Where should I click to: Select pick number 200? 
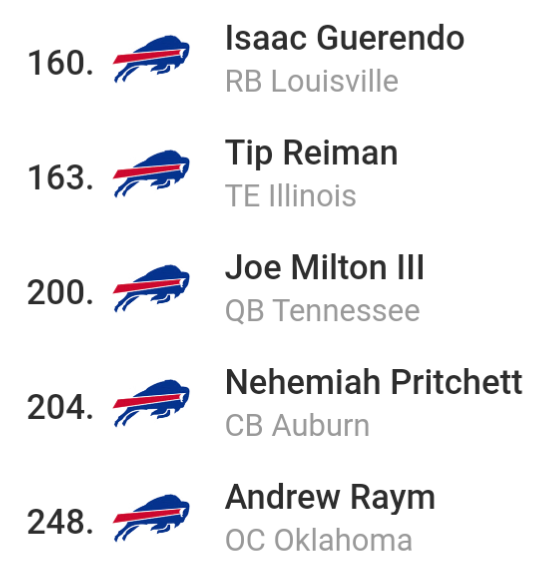pyautogui.click(x=60, y=292)
